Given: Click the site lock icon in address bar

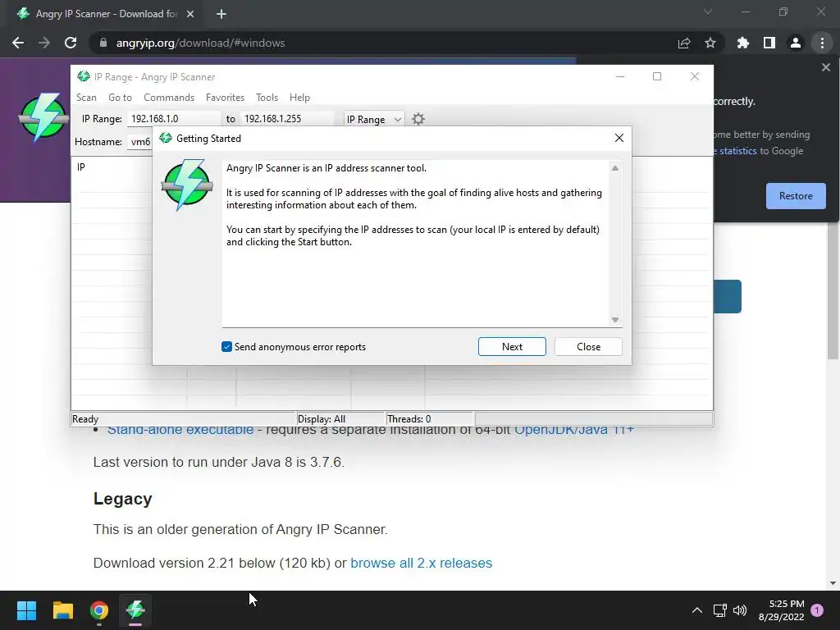Looking at the screenshot, I should (103, 43).
